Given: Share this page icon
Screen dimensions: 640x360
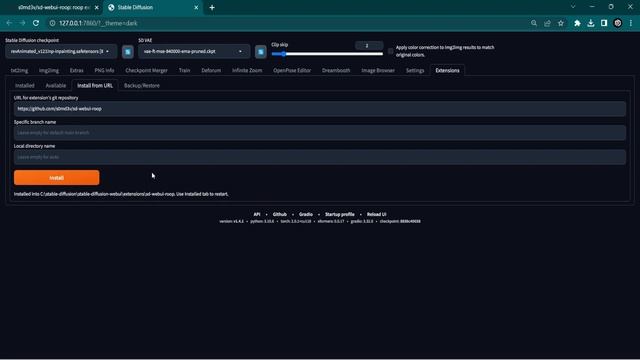Looking at the screenshot, I should 547,23.
